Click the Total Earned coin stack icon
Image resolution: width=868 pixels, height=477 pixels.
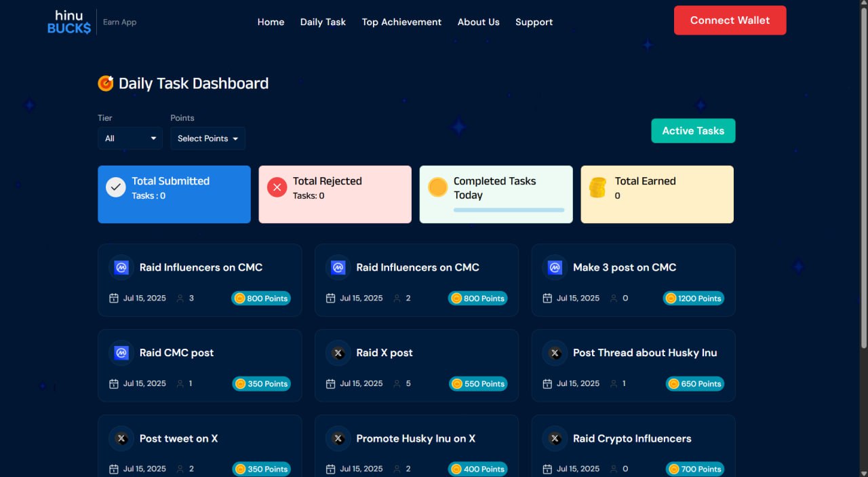click(x=597, y=187)
